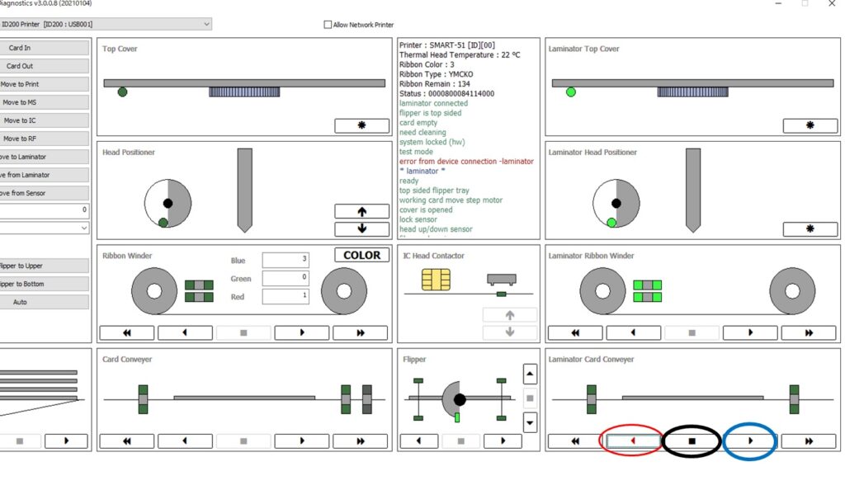Click the Top Cover asterisk button
845x504 pixels.
(361, 125)
